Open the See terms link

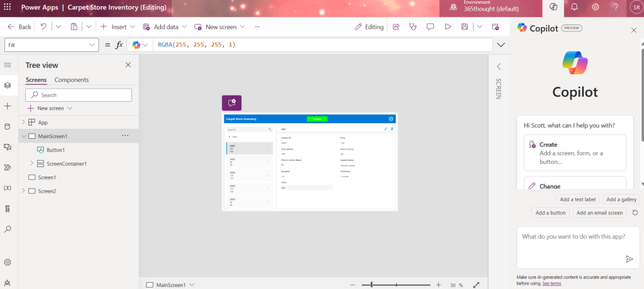[552, 284]
